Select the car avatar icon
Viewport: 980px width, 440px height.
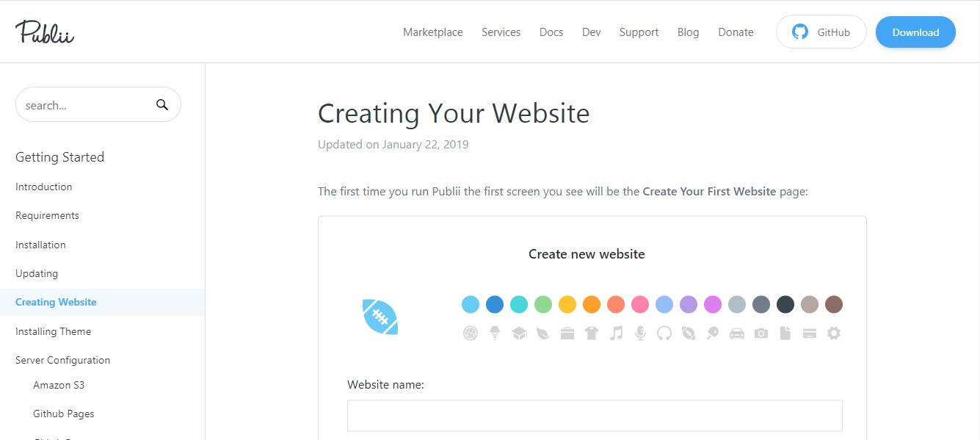[x=737, y=332]
